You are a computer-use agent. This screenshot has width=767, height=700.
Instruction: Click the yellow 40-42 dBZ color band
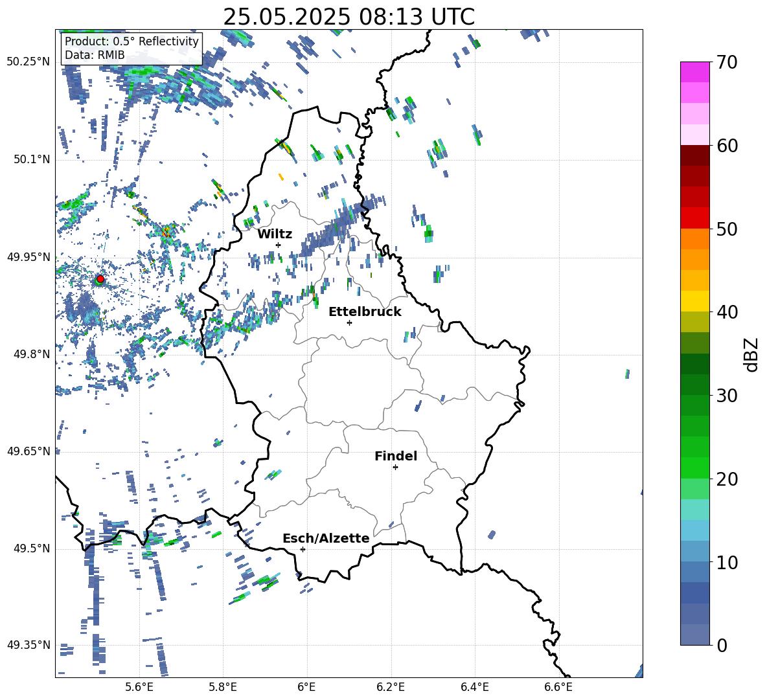pos(695,301)
